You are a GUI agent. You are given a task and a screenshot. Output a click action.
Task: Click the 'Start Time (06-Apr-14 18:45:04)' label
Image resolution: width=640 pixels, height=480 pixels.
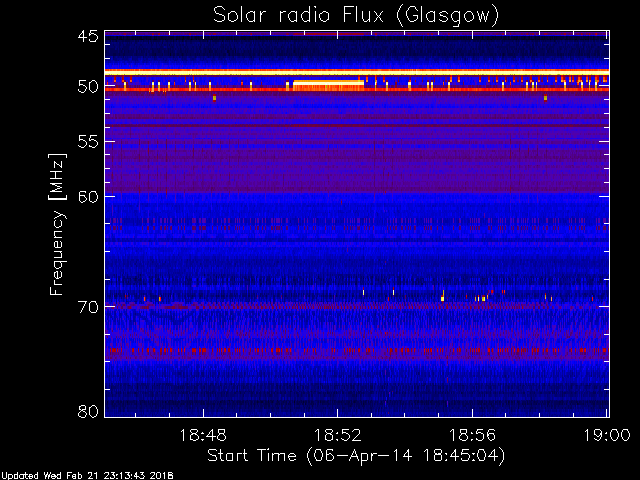pos(356,455)
